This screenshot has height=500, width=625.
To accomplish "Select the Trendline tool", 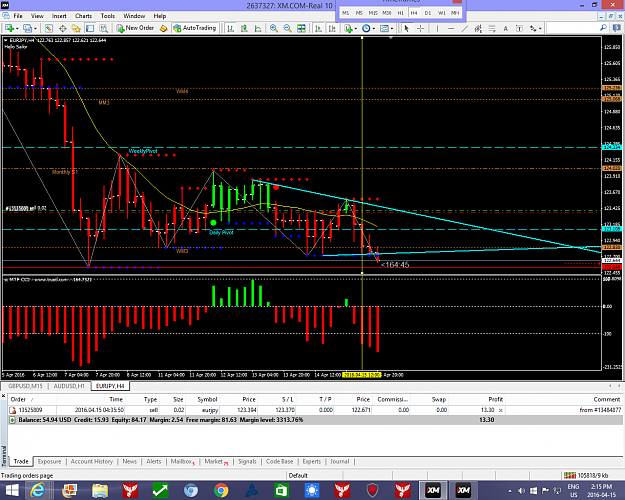I will [x=465, y=28].
